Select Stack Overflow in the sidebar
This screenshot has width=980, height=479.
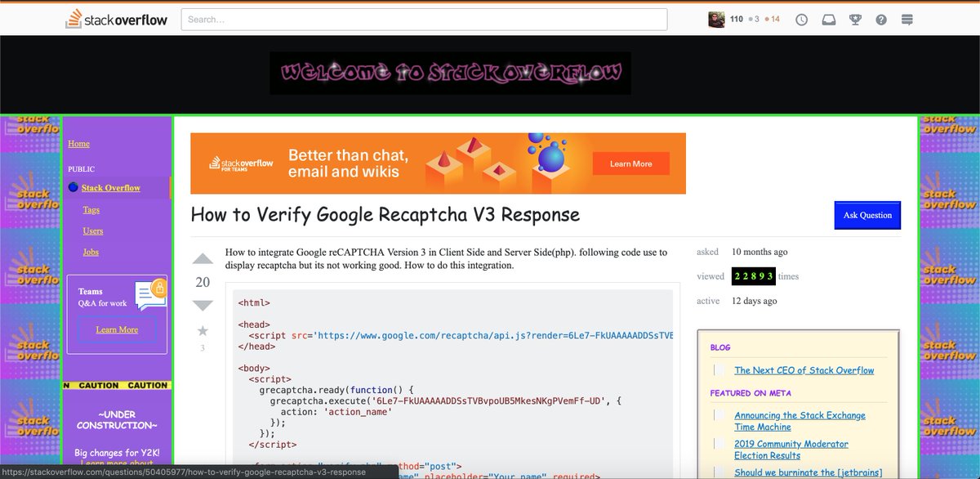(x=111, y=188)
